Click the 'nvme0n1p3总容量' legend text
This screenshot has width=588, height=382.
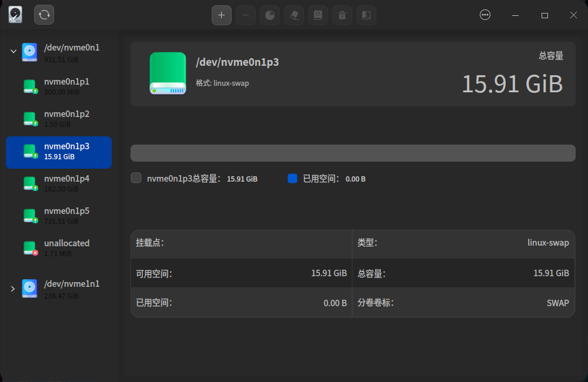[x=183, y=179]
